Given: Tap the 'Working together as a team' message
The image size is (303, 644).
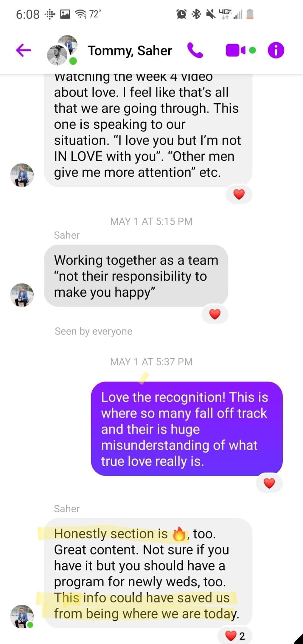Looking at the screenshot, I should (136, 276).
